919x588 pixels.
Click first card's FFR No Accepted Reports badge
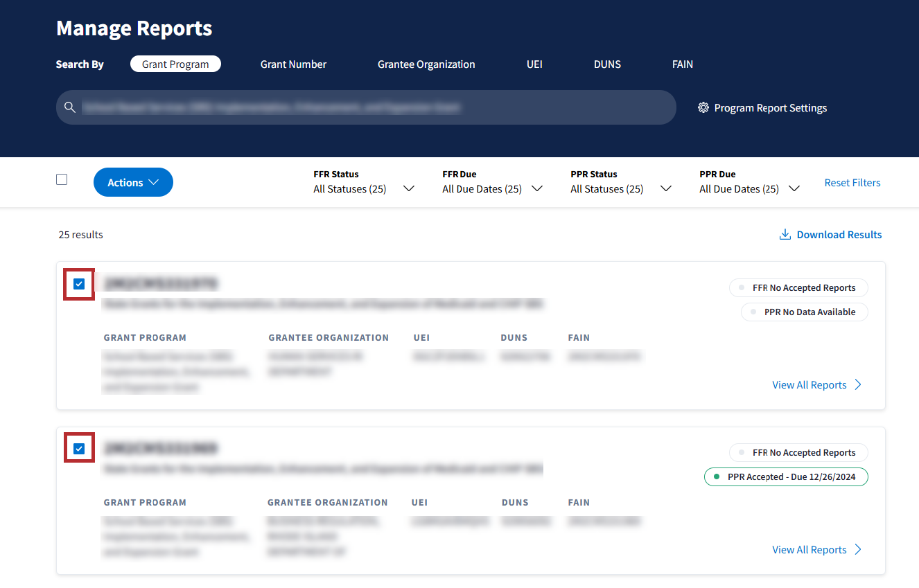pyautogui.click(x=798, y=288)
